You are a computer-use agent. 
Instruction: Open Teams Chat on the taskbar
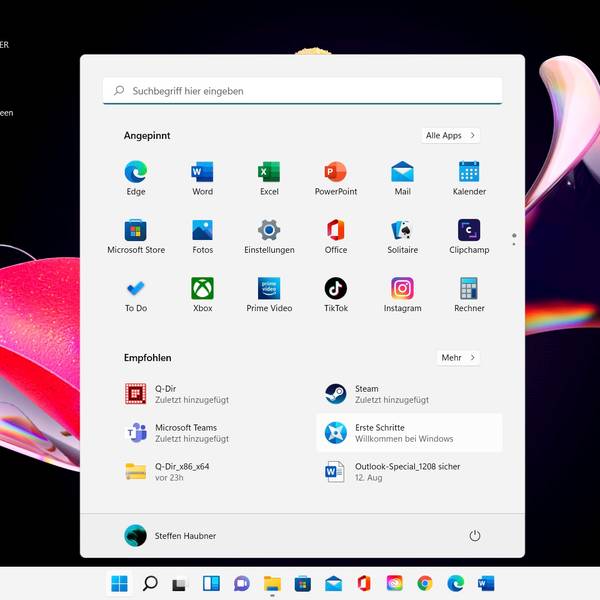point(241,584)
